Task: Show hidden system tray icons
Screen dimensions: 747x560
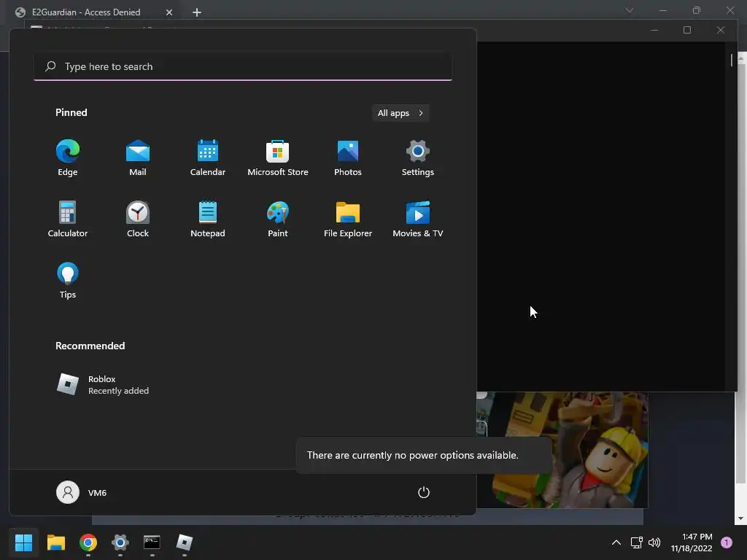Action: [616, 542]
